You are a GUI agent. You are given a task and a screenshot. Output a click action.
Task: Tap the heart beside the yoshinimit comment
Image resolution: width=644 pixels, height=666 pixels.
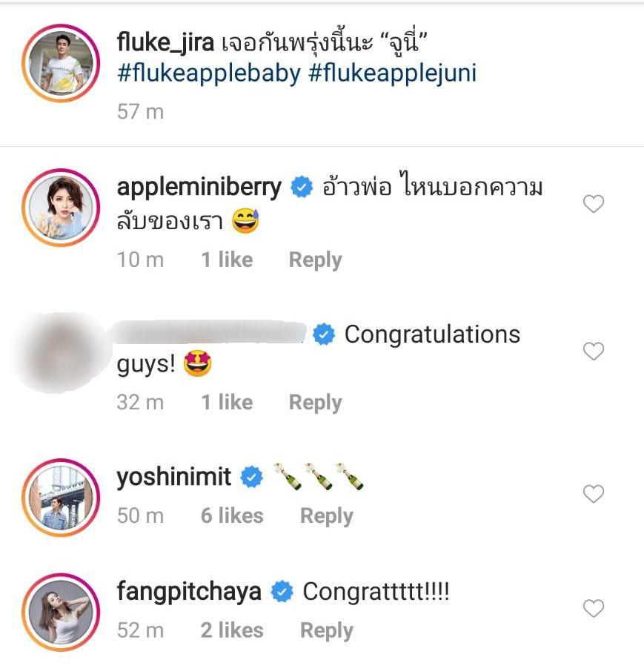(594, 493)
